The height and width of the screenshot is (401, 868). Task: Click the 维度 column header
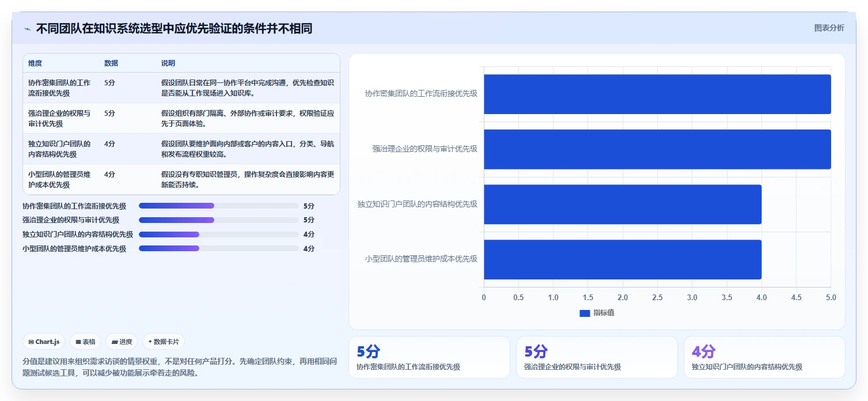pos(35,63)
